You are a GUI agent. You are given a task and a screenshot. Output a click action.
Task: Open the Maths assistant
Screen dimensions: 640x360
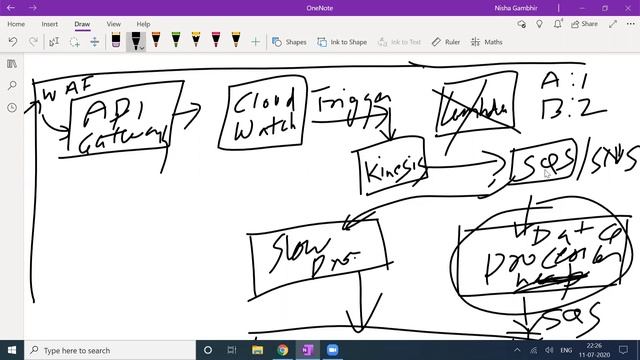pyautogui.click(x=487, y=42)
